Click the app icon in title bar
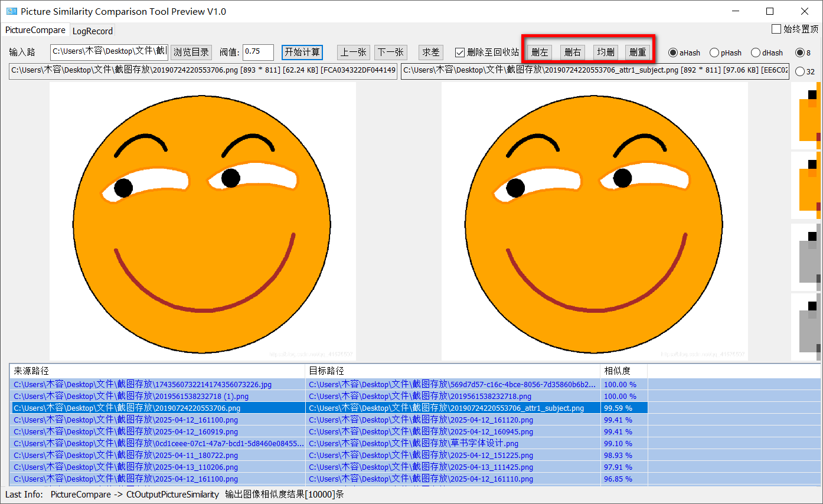This screenshot has height=504, width=823. coord(11,11)
